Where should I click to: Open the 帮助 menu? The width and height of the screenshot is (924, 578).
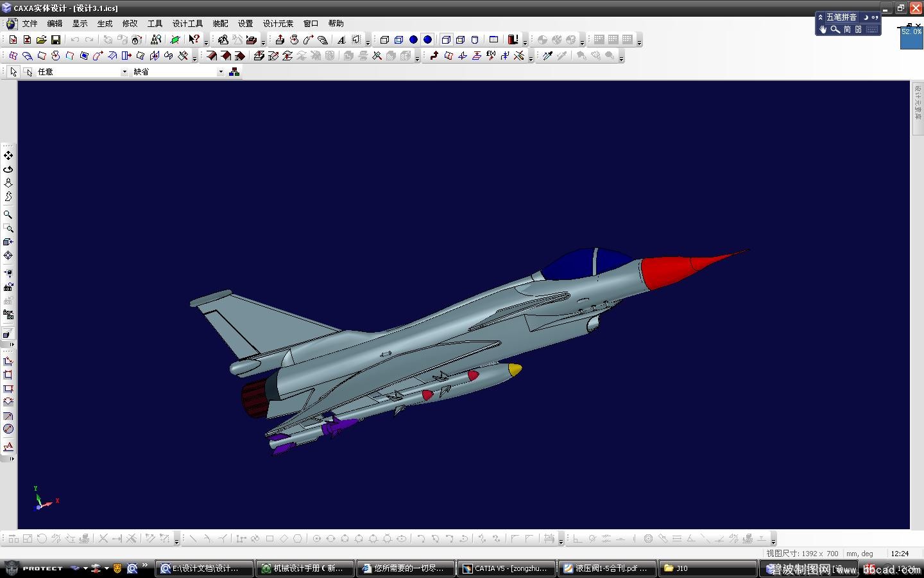pos(336,24)
